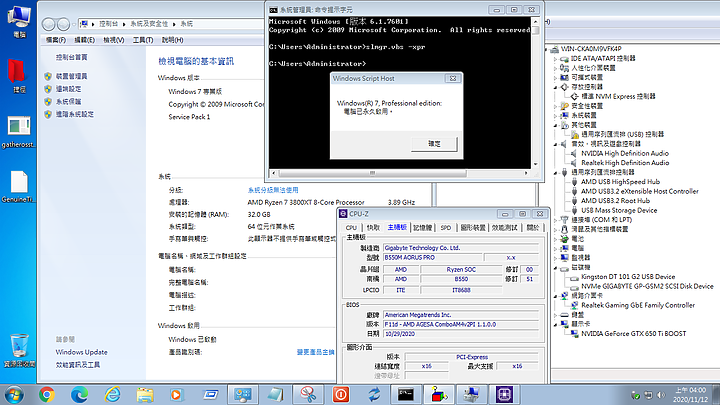Switch to the 記憶體 tab in CPU-Z

[x=422, y=228]
